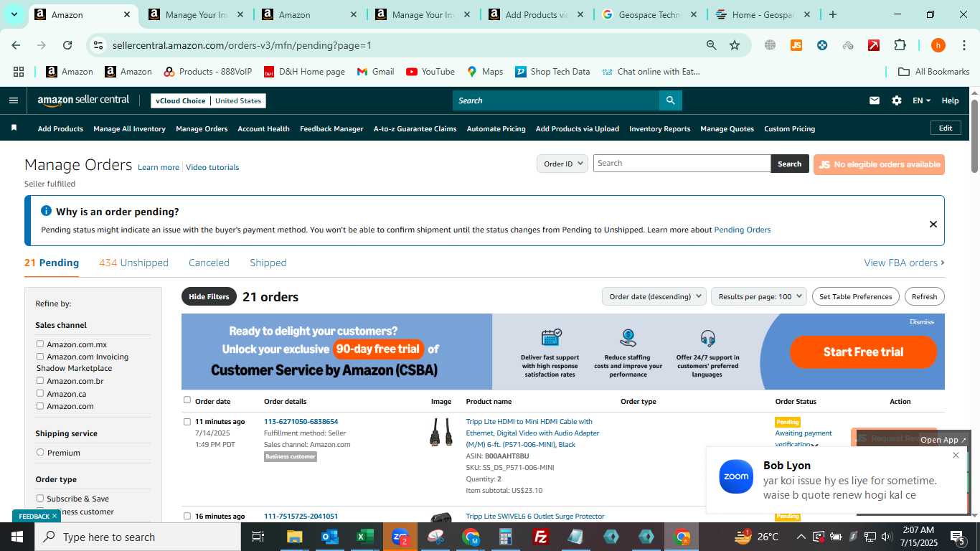Check the Amazon.com sales channel
This screenshot has width=980, height=551.
click(40, 406)
